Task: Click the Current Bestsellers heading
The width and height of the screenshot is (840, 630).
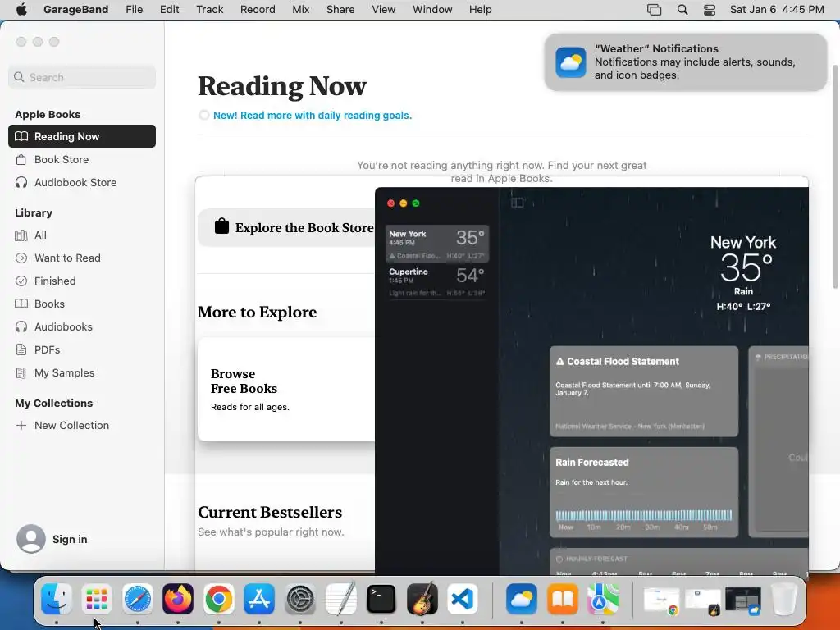Action: click(270, 512)
